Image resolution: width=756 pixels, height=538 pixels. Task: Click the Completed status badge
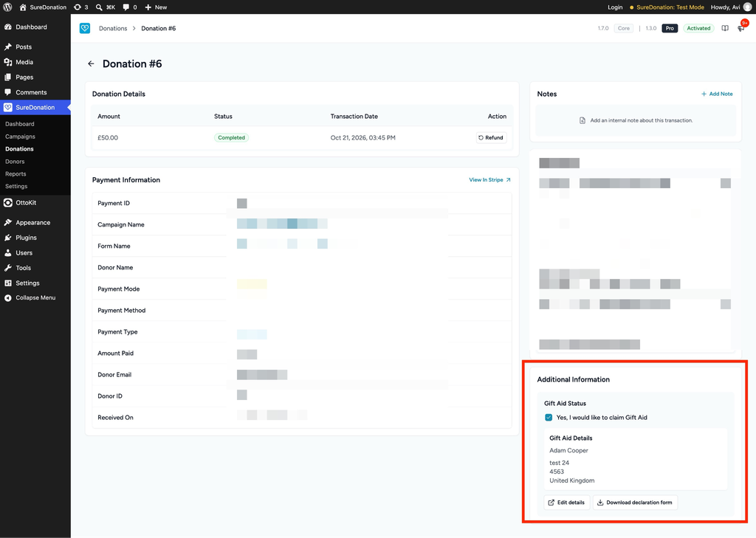click(231, 138)
